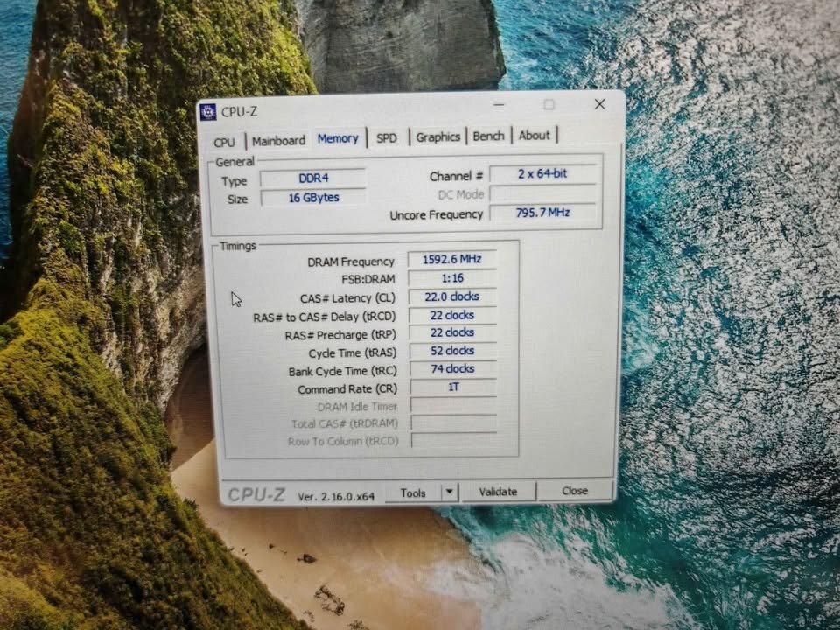
Task: Click the CAS# Latency value 22.0 clocks
Action: pos(452,297)
